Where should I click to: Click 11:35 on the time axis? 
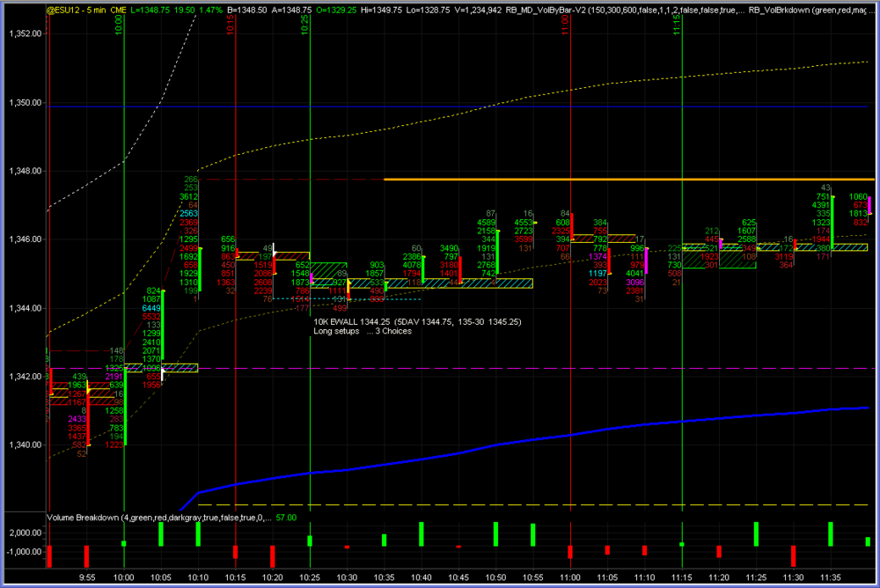point(830,577)
